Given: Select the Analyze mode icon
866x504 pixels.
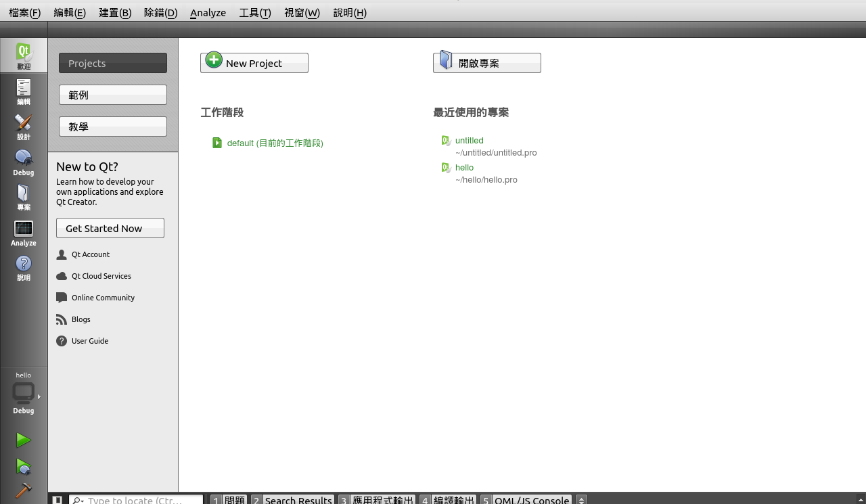Looking at the screenshot, I should pyautogui.click(x=24, y=231).
